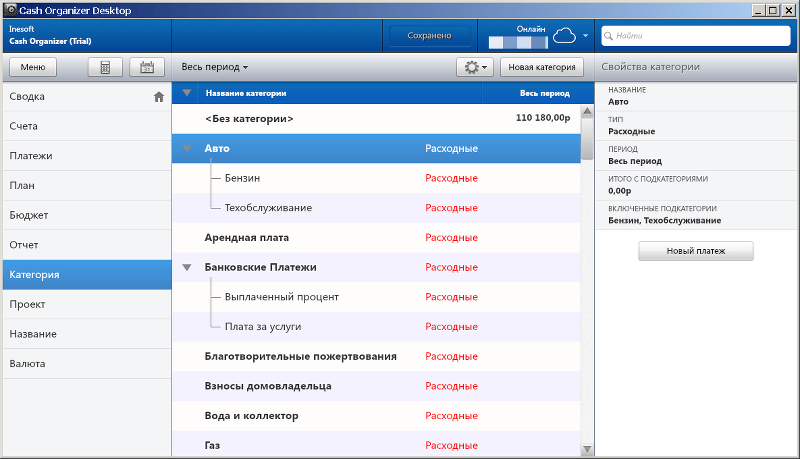Click the list scrollbar up arrow
This screenshot has height=459, width=800.
[587, 111]
